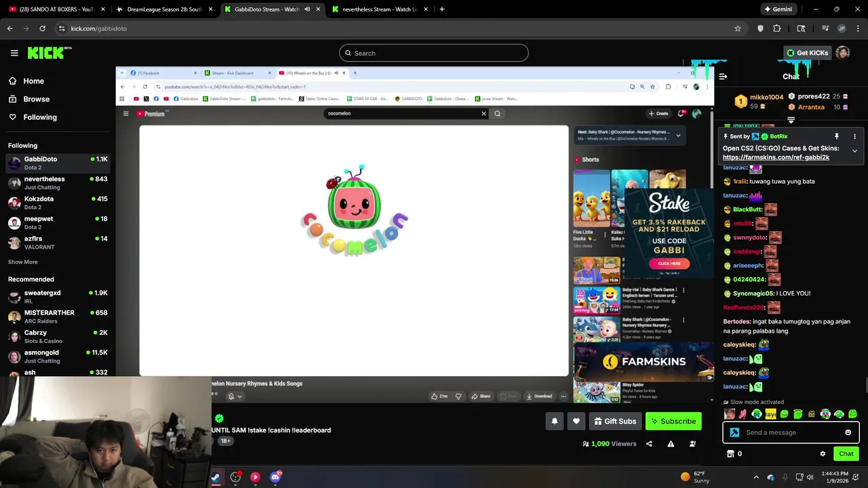
Task: Open the emoji picker in message box
Action: [848, 432]
